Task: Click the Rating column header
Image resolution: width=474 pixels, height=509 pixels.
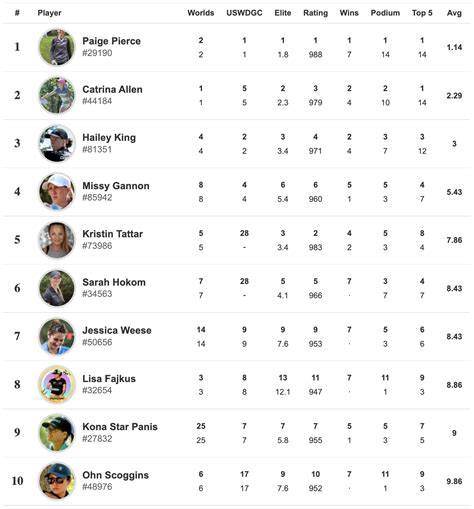Action: [x=315, y=13]
